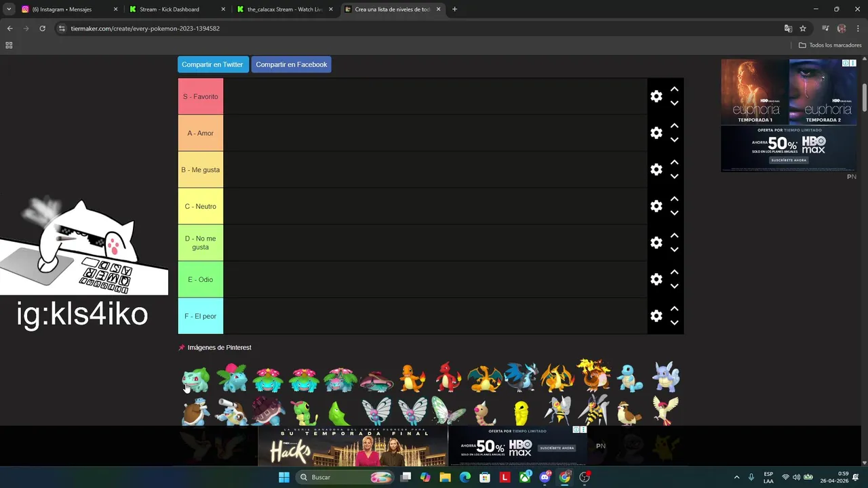Open the Google Translate page icon
Viewport: 868px width, 488px height.
click(x=788, y=28)
